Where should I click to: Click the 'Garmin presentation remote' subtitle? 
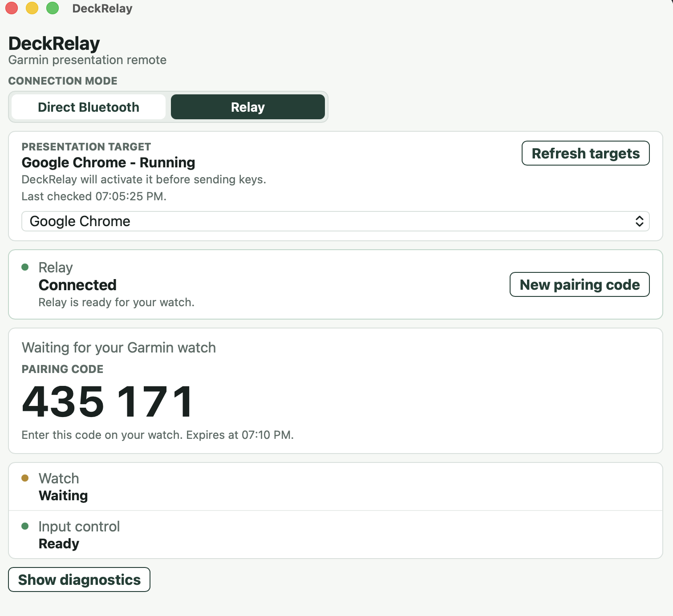point(87,60)
